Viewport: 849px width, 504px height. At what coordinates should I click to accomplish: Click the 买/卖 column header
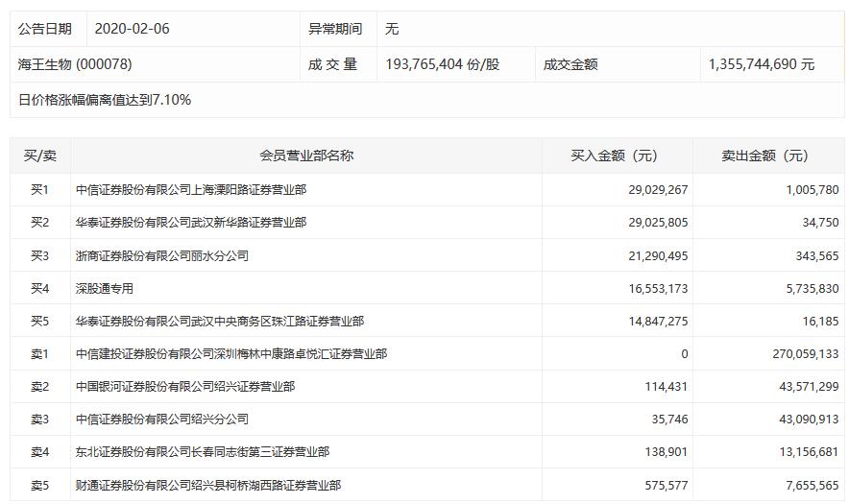tap(40, 156)
